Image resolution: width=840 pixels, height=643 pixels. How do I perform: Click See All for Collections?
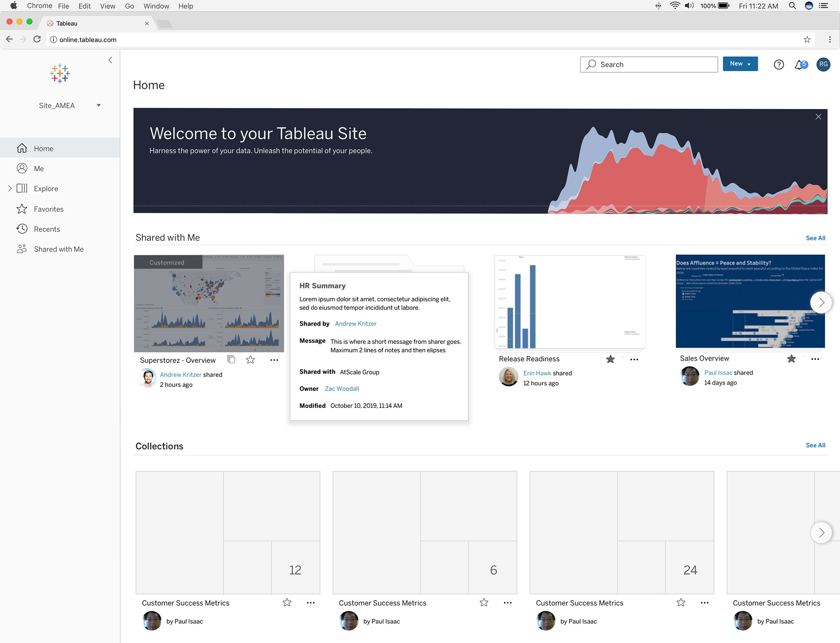point(815,445)
